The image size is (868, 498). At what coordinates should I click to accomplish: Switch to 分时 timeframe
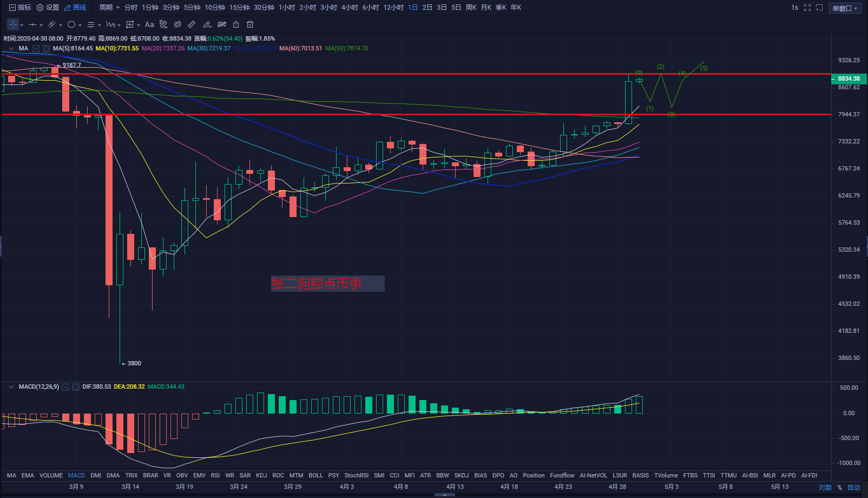[x=131, y=8]
